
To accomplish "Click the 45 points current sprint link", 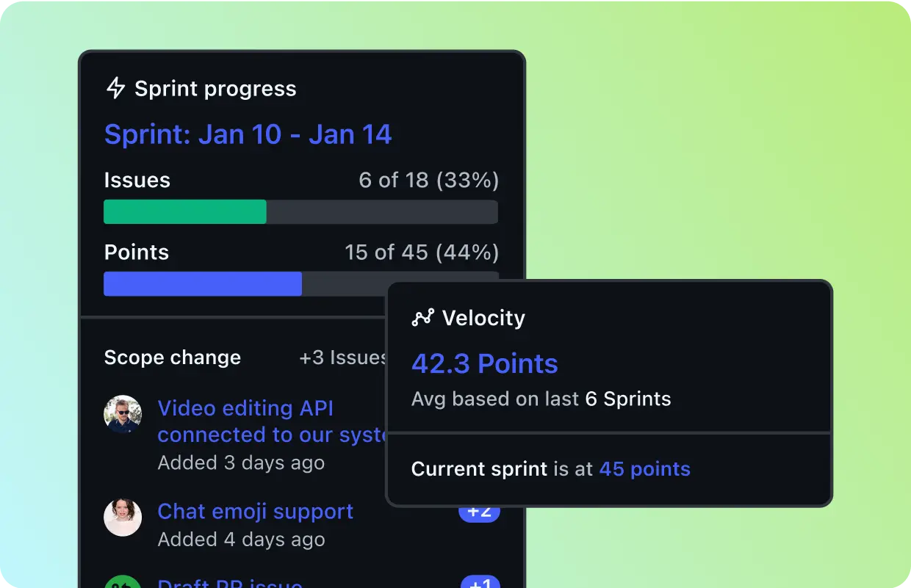I will tap(644, 468).
